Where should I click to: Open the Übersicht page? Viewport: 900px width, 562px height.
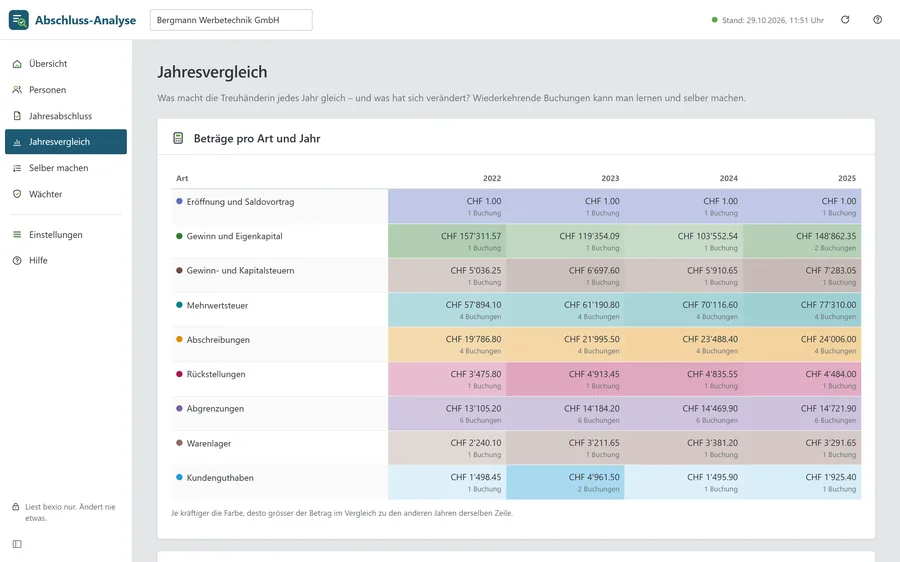[x=66, y=64]
